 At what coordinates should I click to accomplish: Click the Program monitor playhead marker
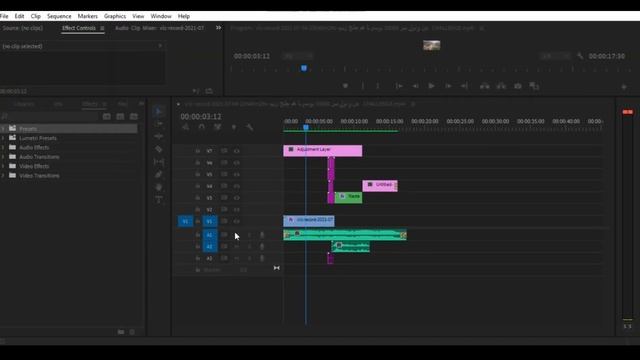click(304, 68)
